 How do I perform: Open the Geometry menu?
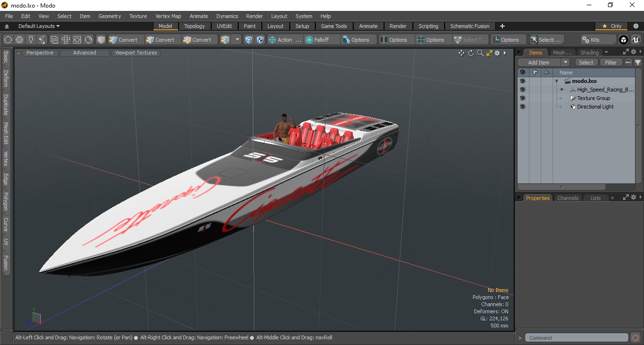(109, 16)
